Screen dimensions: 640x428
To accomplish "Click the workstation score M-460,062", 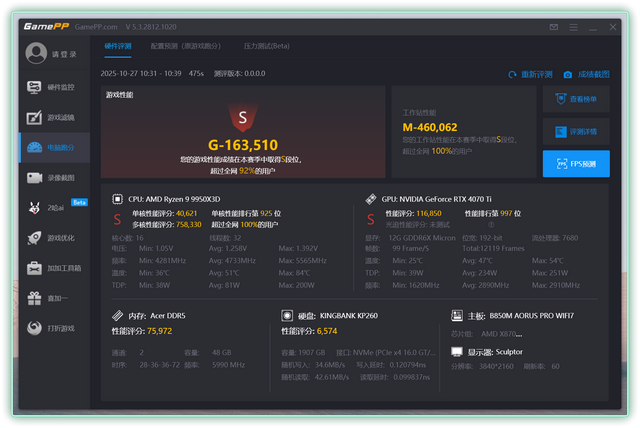I will pos(430,127).
